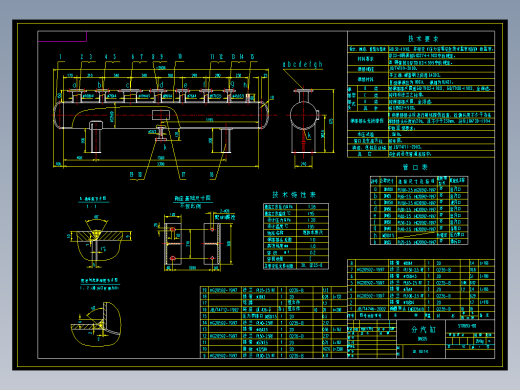
Task: Click the k label in the side view
Action: (x=309, y=135)
